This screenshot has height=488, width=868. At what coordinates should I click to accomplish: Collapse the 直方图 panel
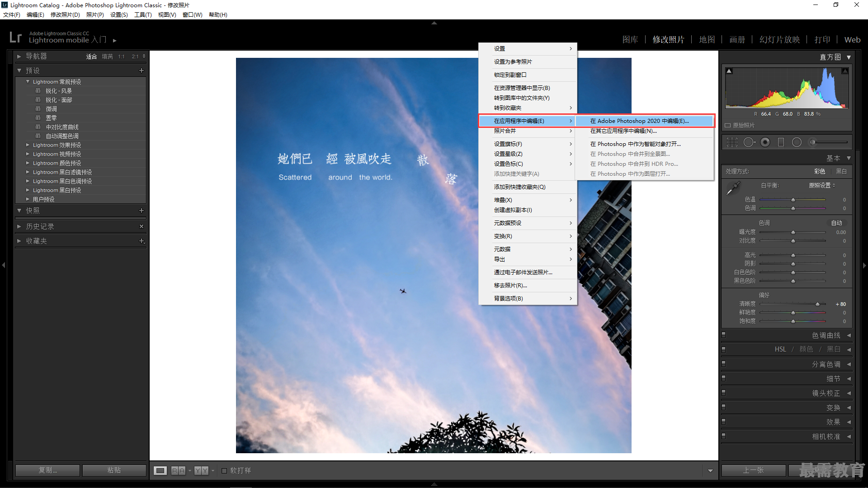[x=849, y=57]
